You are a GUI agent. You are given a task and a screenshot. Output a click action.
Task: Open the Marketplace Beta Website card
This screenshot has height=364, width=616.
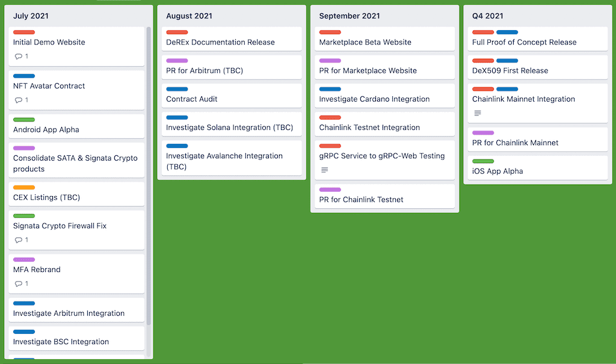pyautogui.click(x=384, y=39)
